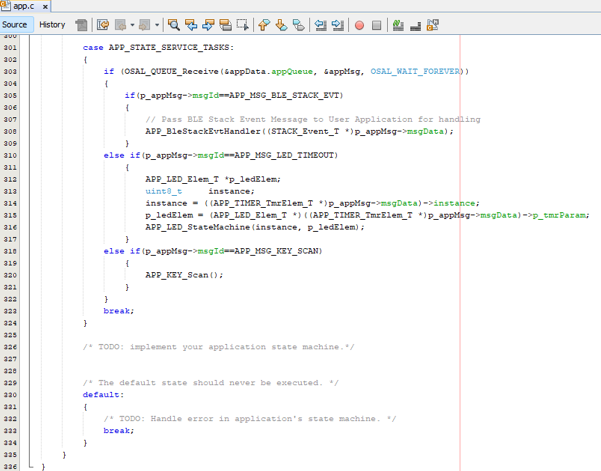Click the TODO implement state machine comment
This screenshot has width=601, height=471.
[x=218, y=347]
